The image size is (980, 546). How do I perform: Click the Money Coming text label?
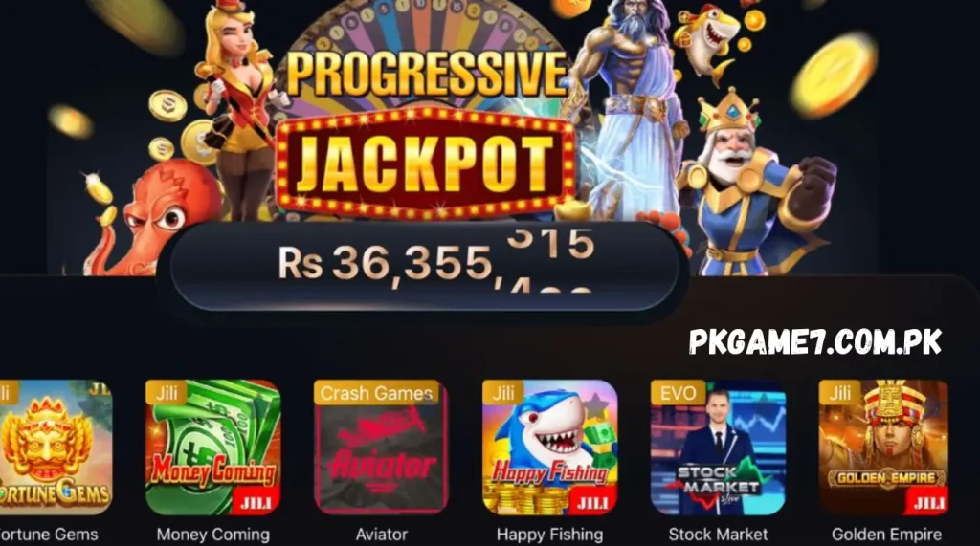213,535
